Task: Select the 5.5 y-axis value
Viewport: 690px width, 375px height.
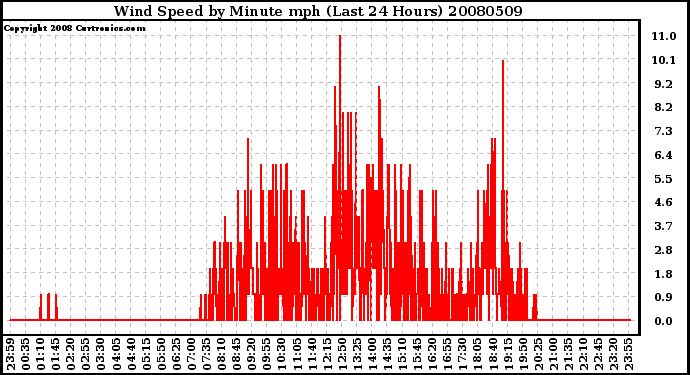Action: pos(664,179)
